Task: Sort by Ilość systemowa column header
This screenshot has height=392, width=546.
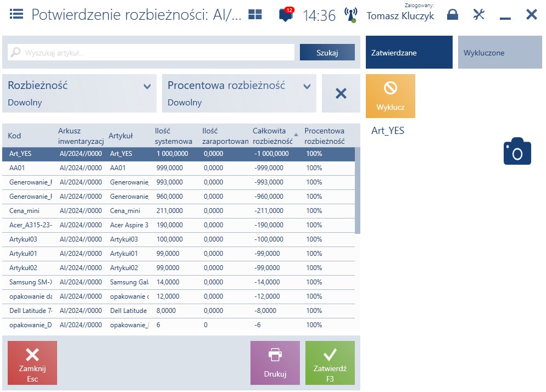Action: click(174, 136)
